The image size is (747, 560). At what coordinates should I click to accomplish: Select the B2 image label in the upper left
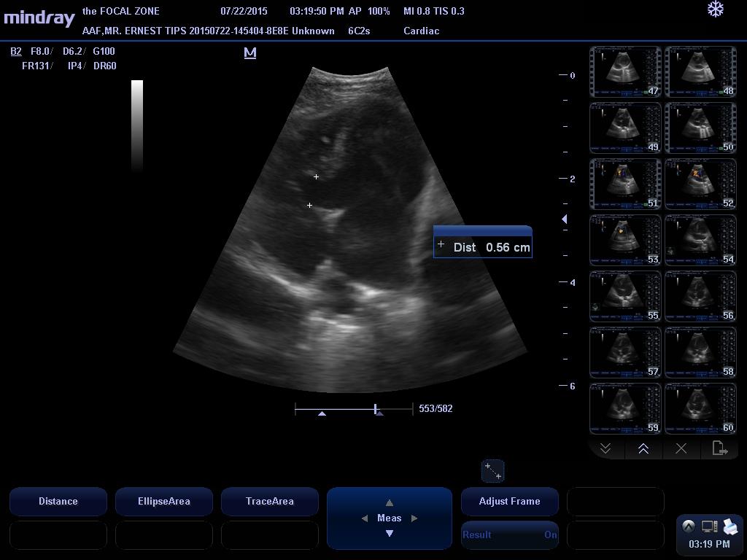(16, 52)
